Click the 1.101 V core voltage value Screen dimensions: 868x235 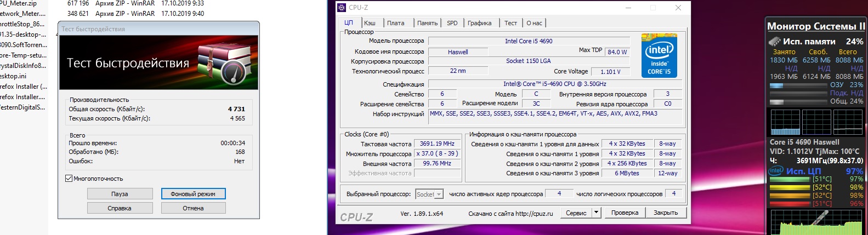coord(610,72)
